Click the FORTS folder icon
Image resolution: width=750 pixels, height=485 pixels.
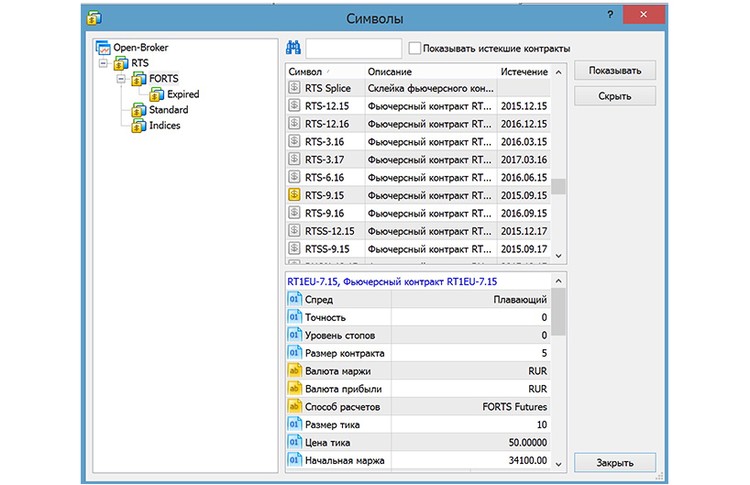pyautogui.click(x=139, y=78)
